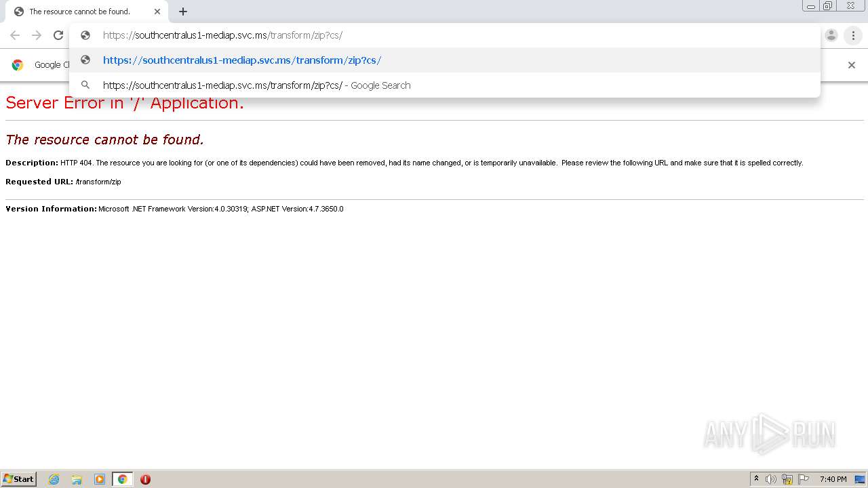Open the media player taskbar icon
868x488 pixels.
click(100, 479)
